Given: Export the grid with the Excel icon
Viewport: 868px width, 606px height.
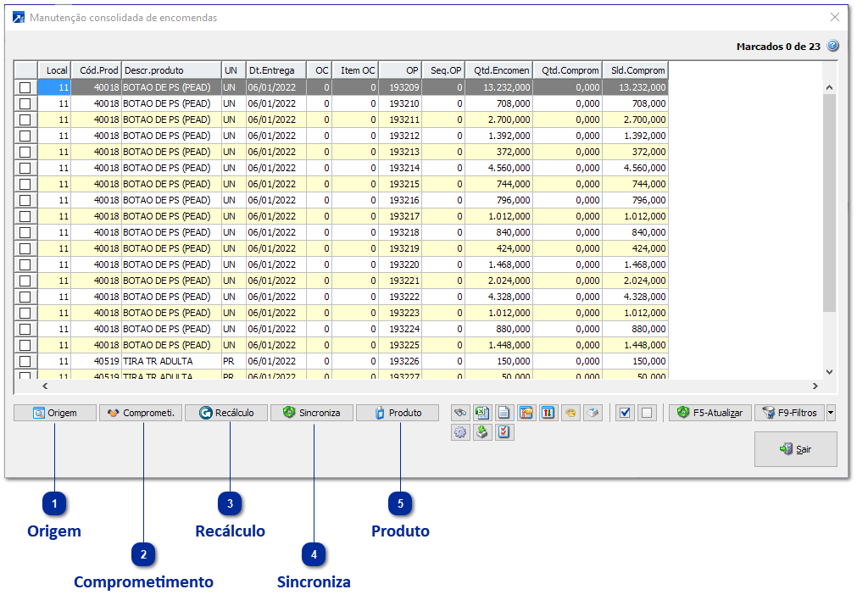Looking at the screenshot, I should (482, 413).
